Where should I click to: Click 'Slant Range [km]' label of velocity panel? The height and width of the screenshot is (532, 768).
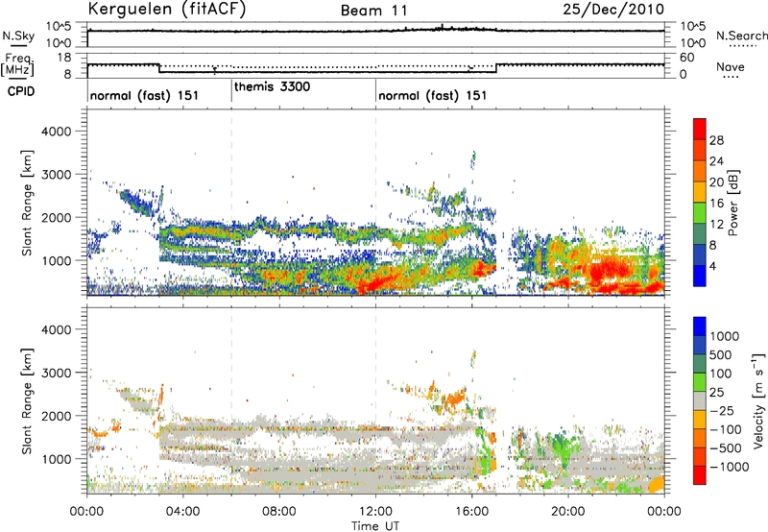tap(28, 400)
